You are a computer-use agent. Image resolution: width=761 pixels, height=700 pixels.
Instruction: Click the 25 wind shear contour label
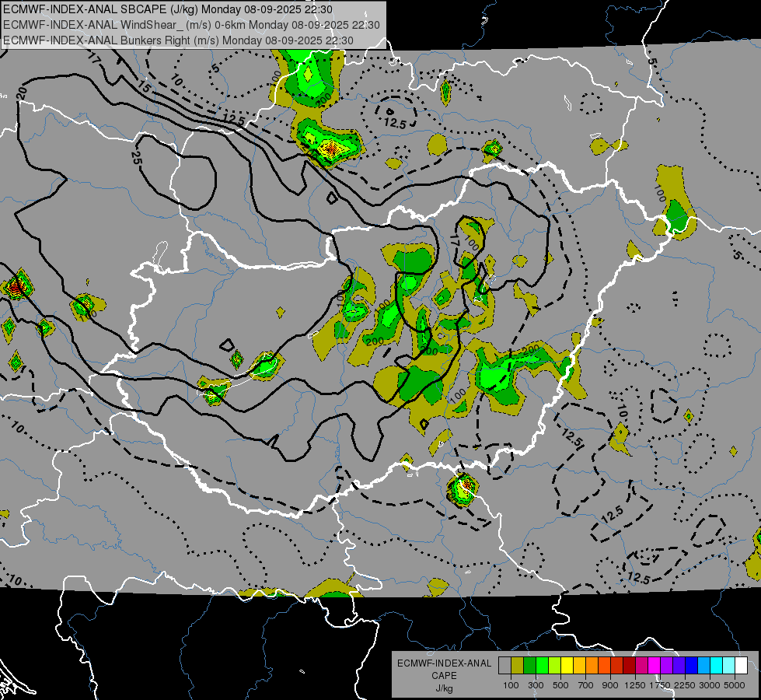tap(136, 157)
